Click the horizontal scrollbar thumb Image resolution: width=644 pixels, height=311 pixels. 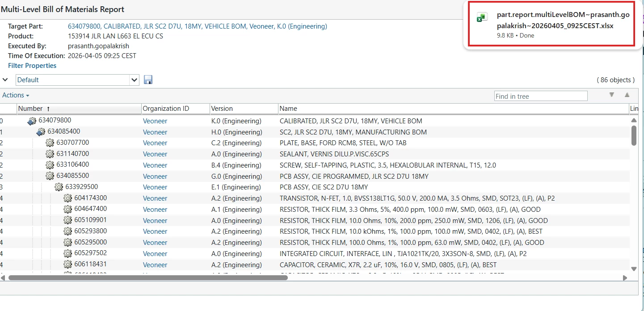click(x=148, y=277)
